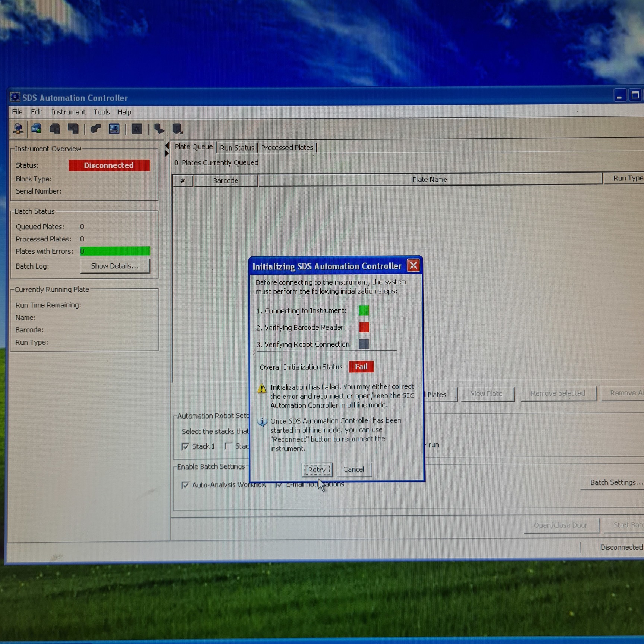Viewport: 644px width, 644px height.
Task: Close the Initializing SDS Automation Controller dialog
Action: (x=413, y=265)
